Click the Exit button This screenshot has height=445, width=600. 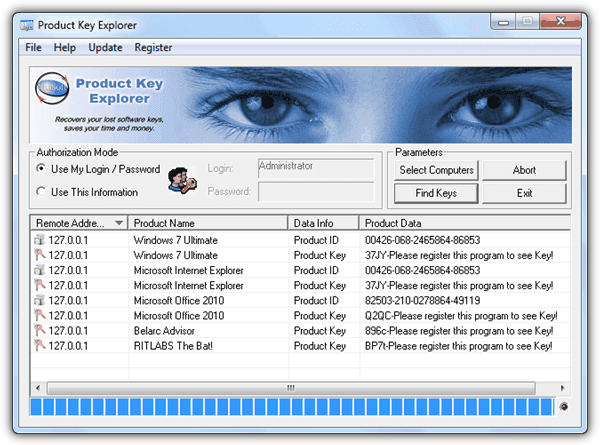(x=524, y=193)
